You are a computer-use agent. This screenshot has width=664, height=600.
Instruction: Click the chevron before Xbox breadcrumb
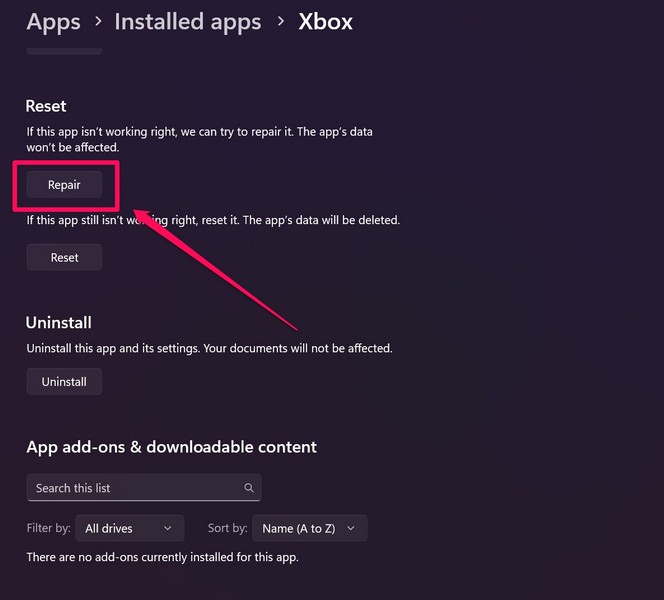click(280, 21)
